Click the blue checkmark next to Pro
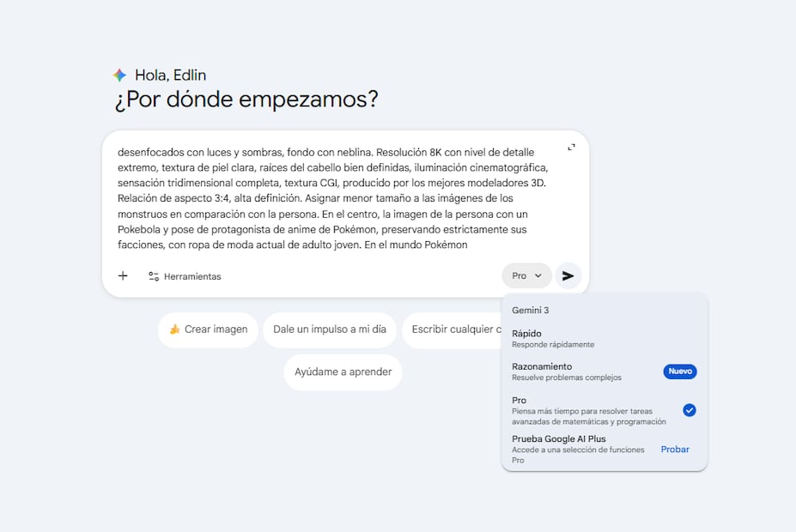This screenshot has height=532, width=796. 689,410
